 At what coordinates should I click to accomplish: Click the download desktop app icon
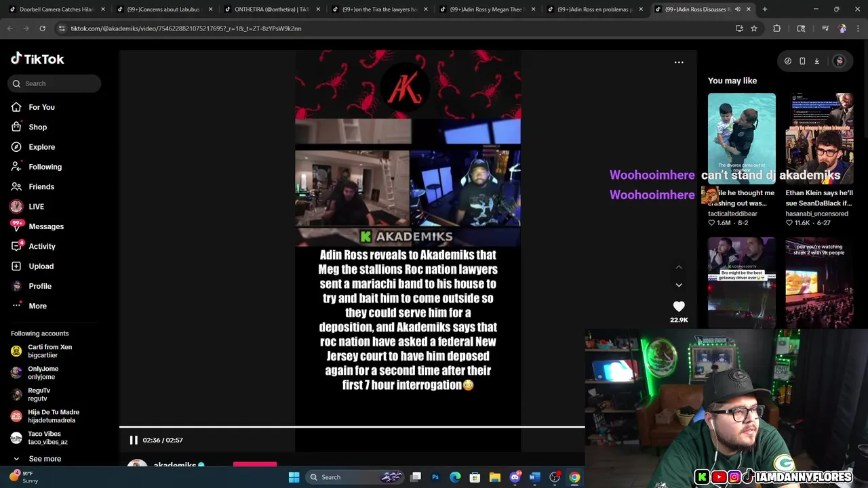pyautogui.click(x=817, y=61)
